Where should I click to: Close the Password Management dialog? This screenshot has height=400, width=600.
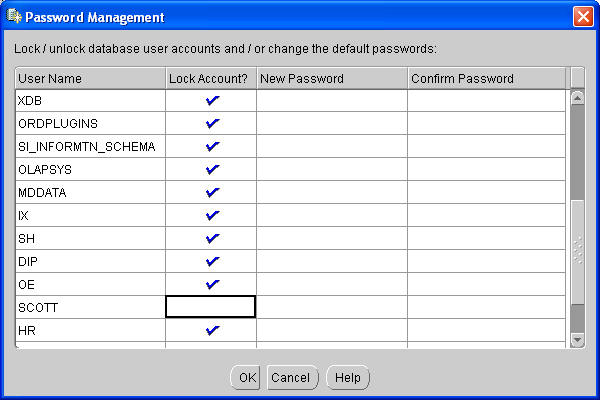point(583,17)
